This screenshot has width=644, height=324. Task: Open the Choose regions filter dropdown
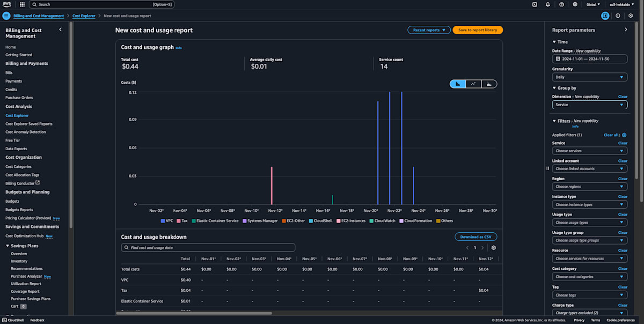tap(590, 187)
